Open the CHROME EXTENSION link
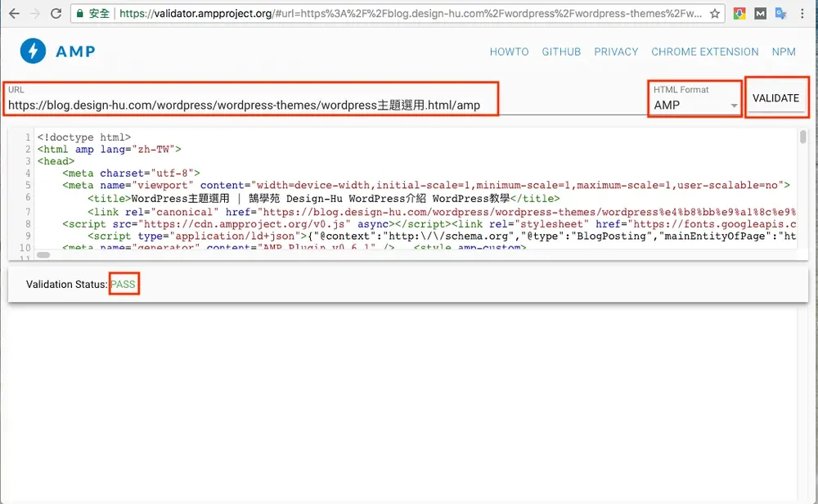The image size is (818, 504). click(x=705, y=52)
